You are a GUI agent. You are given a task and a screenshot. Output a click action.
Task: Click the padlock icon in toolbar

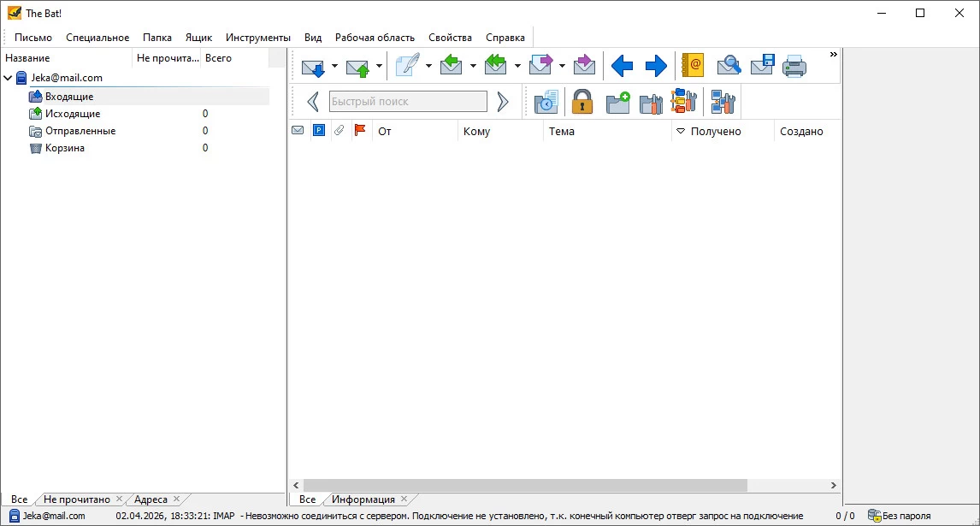[582, 102]
